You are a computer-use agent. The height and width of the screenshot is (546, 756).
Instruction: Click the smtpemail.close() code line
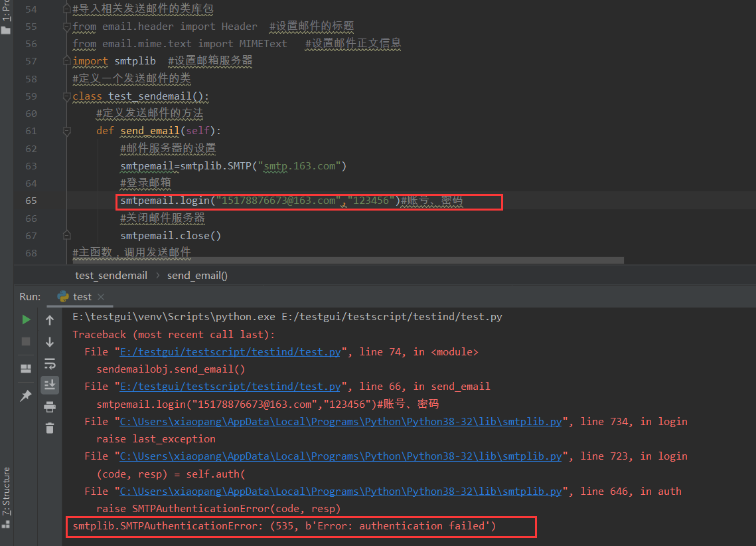(171, 235)
